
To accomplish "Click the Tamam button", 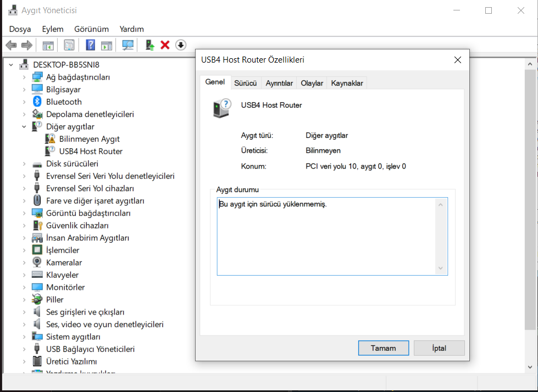I will coord(383,348).
